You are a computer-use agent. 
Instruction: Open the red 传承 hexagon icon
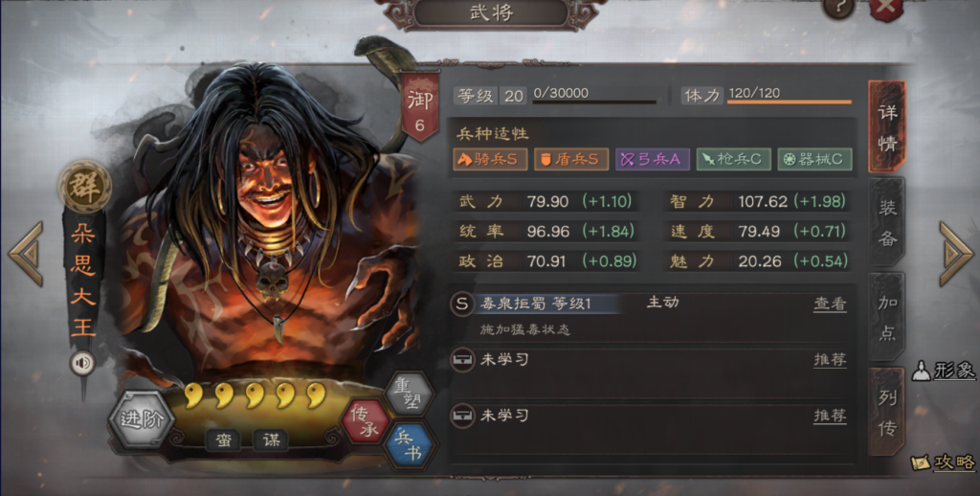point(365,421)
